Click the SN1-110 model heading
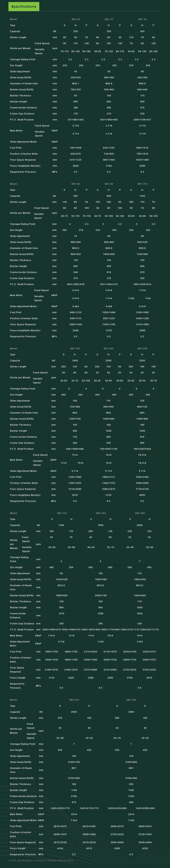The height and width of the screenshot is (868, 170). tap(142, 184)
